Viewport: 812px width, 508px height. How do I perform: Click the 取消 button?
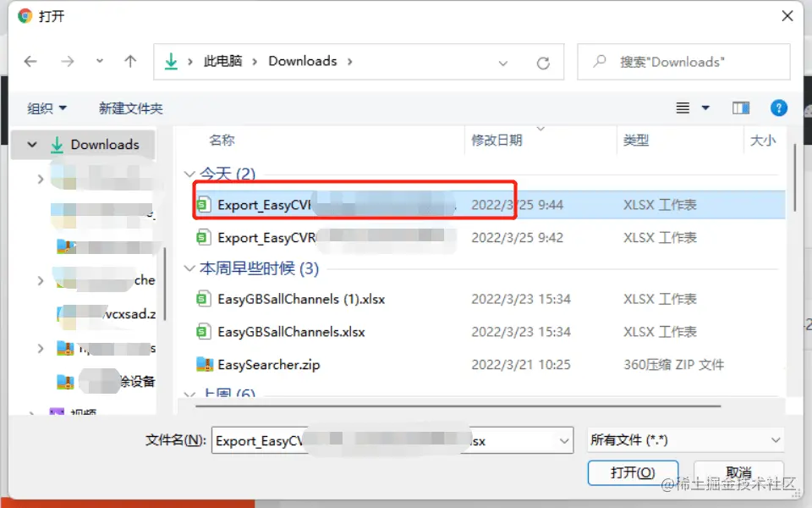[738, 472]
